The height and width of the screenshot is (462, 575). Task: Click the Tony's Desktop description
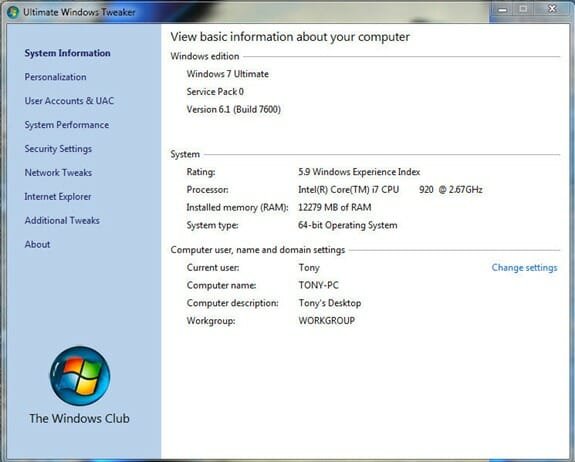(x=330, y=303)
